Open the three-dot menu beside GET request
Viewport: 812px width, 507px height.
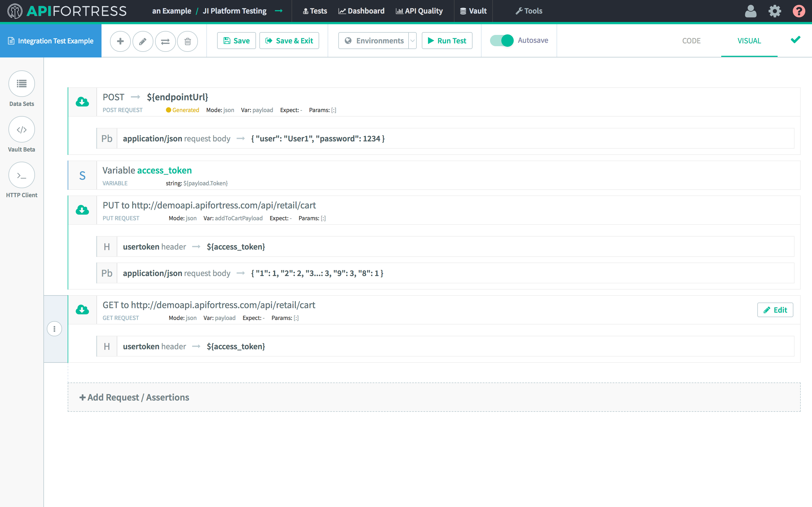pos(54,329)
